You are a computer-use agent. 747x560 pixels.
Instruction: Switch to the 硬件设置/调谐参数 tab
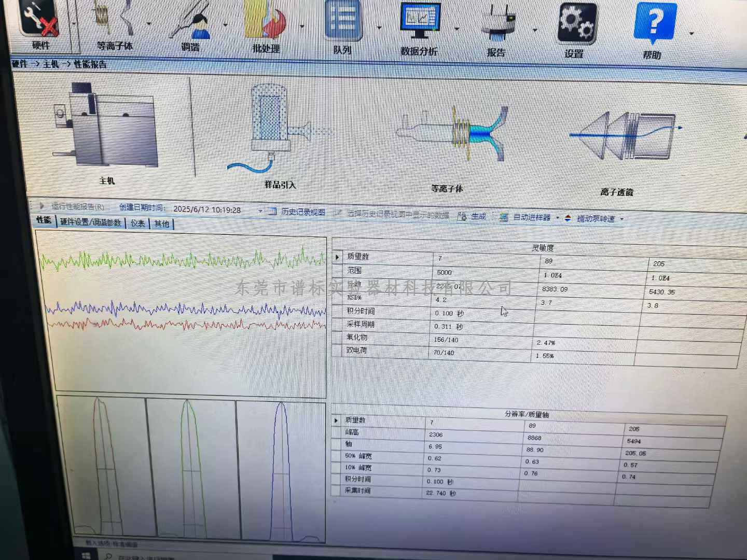click(90, 222)
